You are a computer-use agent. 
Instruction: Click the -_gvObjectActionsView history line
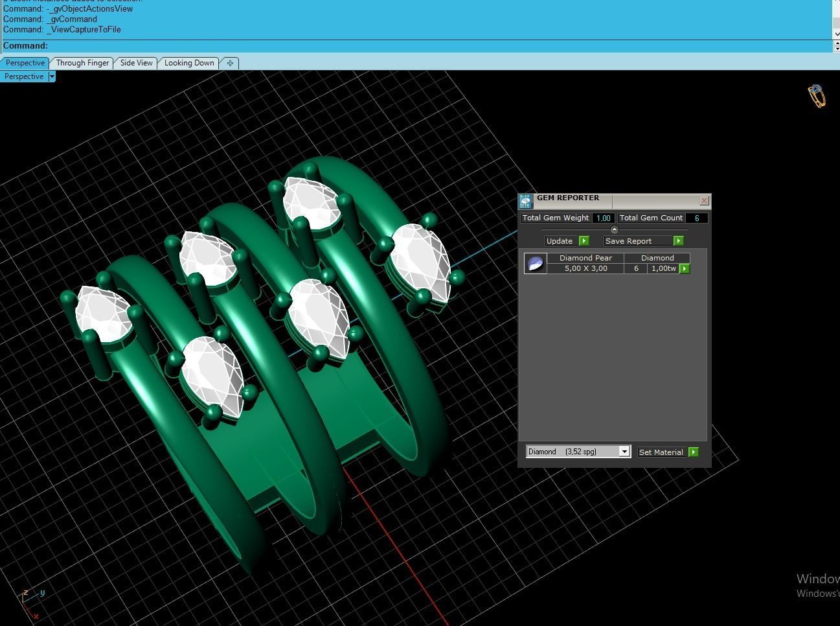68,9
